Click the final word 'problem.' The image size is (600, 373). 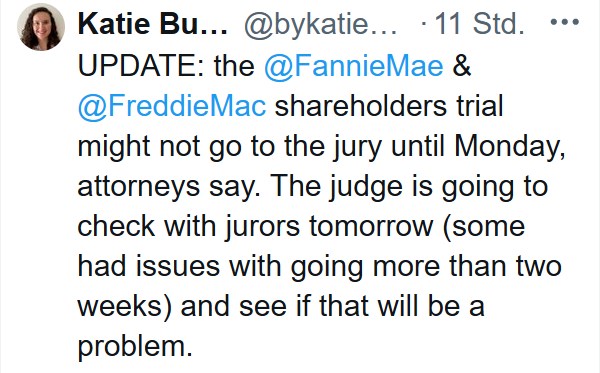[135, 348]
